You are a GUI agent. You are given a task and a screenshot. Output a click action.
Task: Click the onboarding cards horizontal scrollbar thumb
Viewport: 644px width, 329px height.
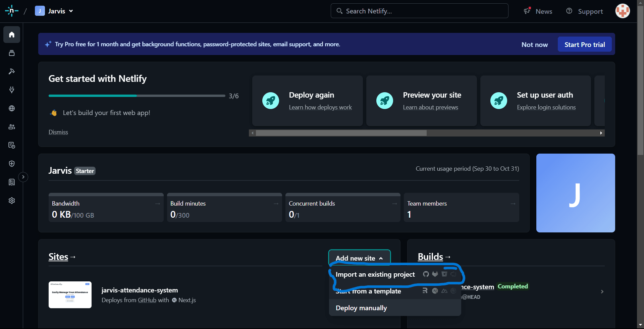pyautogui.click(x=341, y=133)
